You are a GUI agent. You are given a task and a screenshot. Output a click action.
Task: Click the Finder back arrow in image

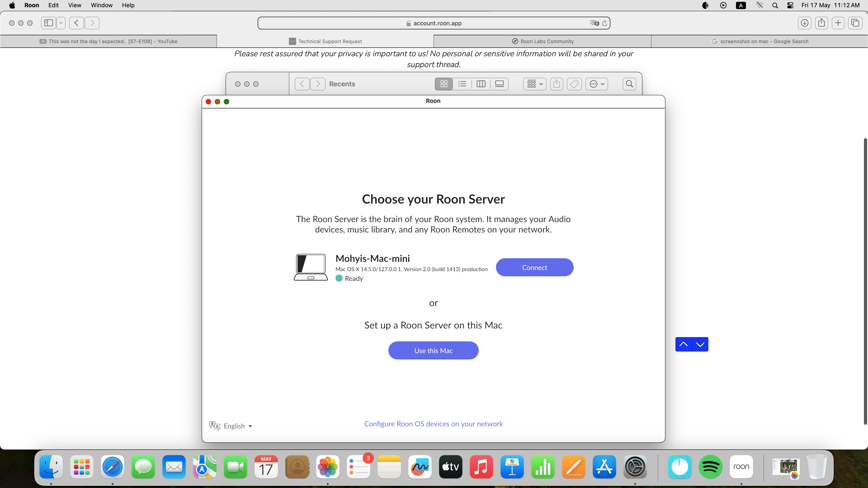tap(302, 84)
